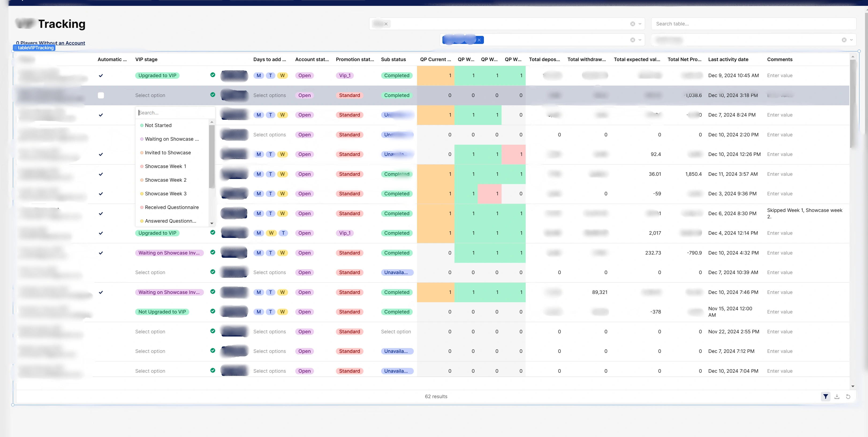The height and width of the screenshot is (437, 868).
Task: Expand the chevron of the top multiselect filter
Action: click(640, 24)
